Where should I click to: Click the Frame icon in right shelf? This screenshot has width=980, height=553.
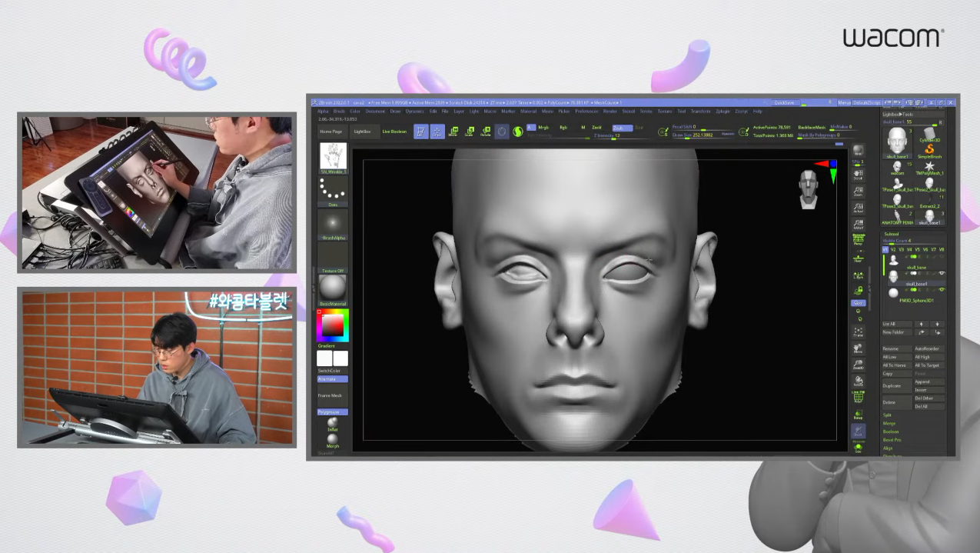point(858,332)
